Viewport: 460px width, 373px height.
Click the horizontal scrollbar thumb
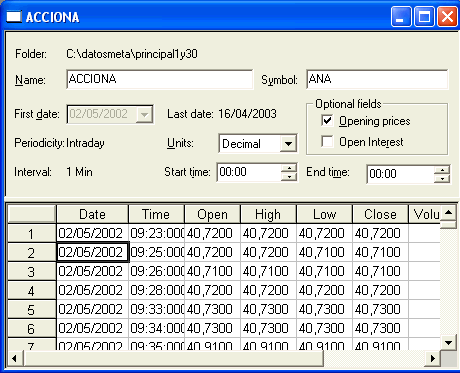tap(173, 359)
